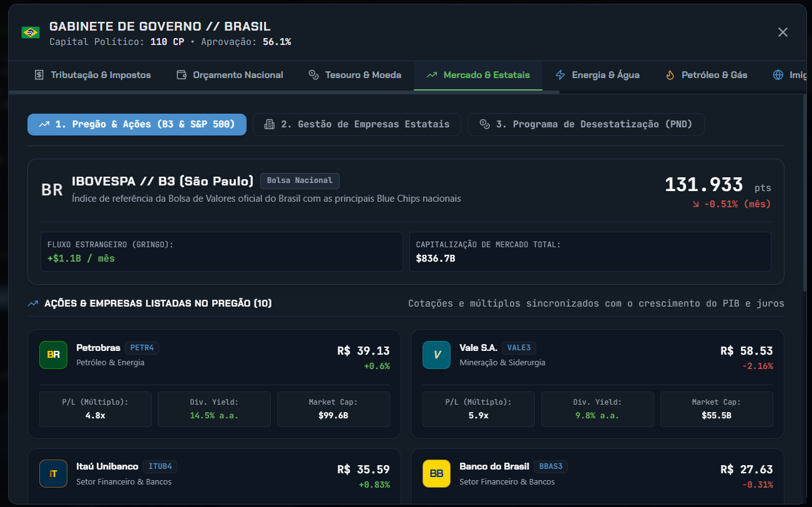This screenshot has width=812, height=507.
Task: Click the BR abbreviation beside IBOVESPA
Action: coord(52,190)
